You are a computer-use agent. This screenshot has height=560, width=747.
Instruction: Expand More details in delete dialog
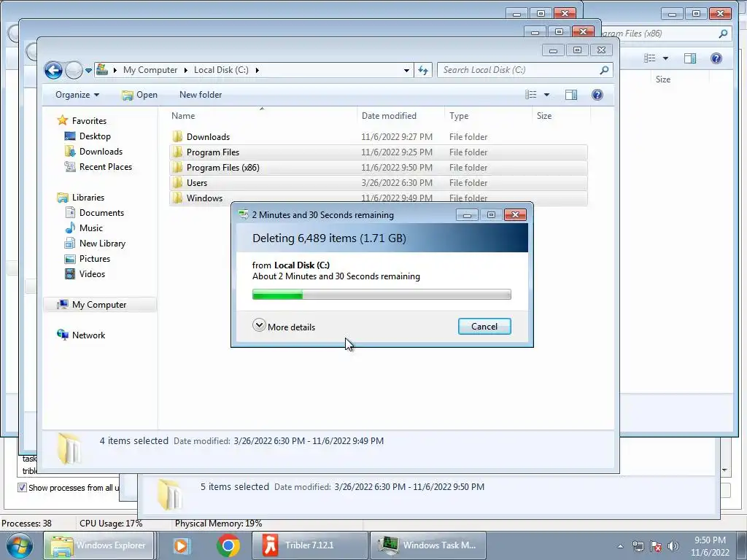click(284, 327)
